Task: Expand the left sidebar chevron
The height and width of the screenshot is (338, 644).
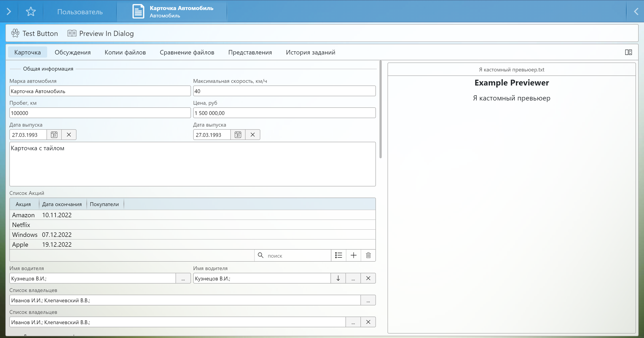Action: coord(9,11)
